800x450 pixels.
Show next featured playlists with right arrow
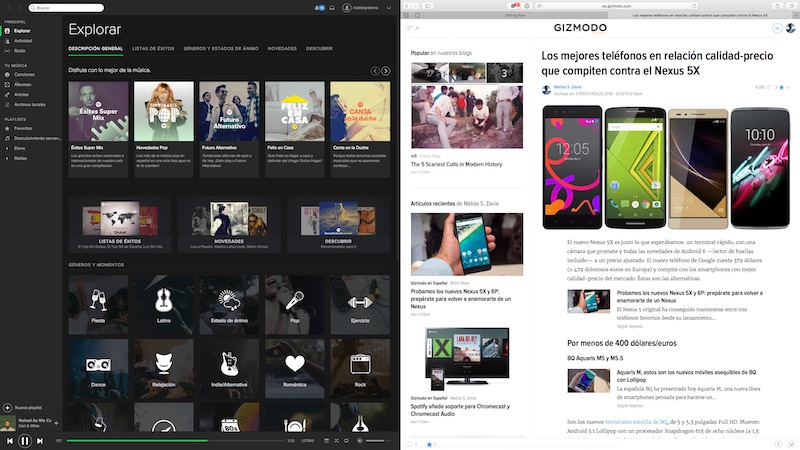(386, 71)
